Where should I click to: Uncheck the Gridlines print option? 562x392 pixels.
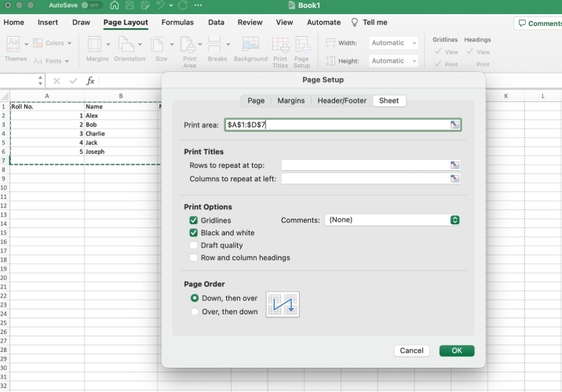coord(194,220)
